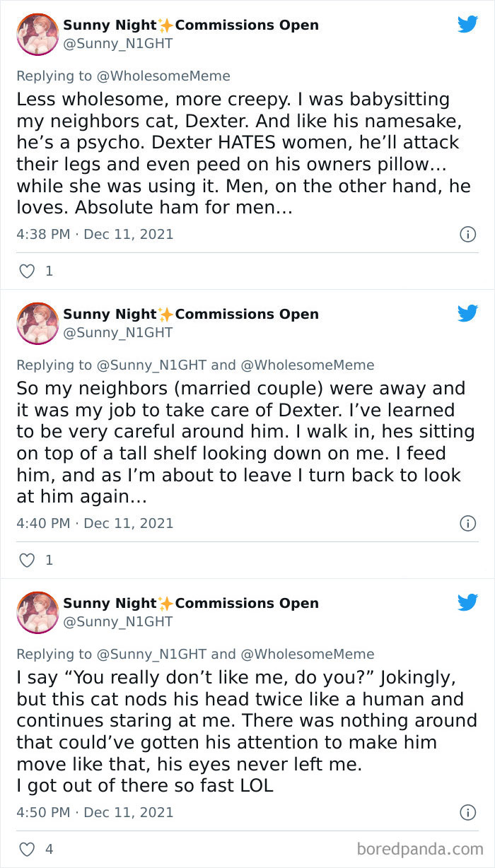
Task: Click the Twitter bird icon on the second tweet
Action: pyautogui.click(x=467, y=313)
